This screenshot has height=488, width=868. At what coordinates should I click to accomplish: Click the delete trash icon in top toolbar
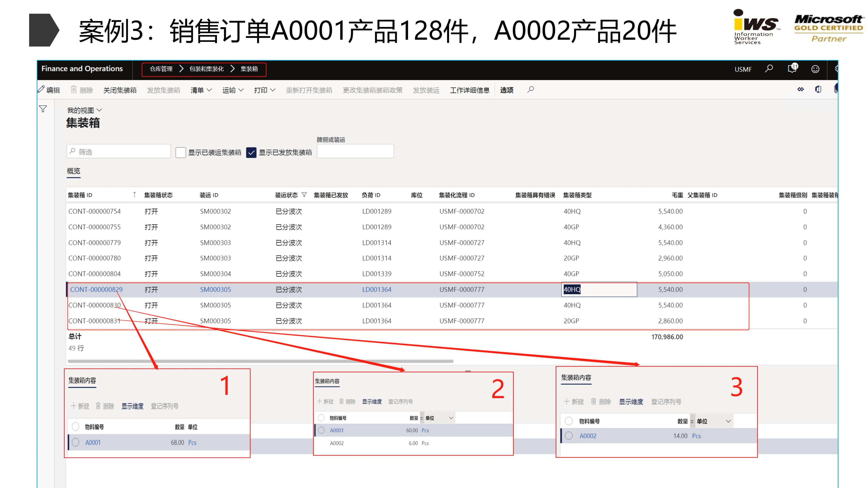[x=74, y=90]
